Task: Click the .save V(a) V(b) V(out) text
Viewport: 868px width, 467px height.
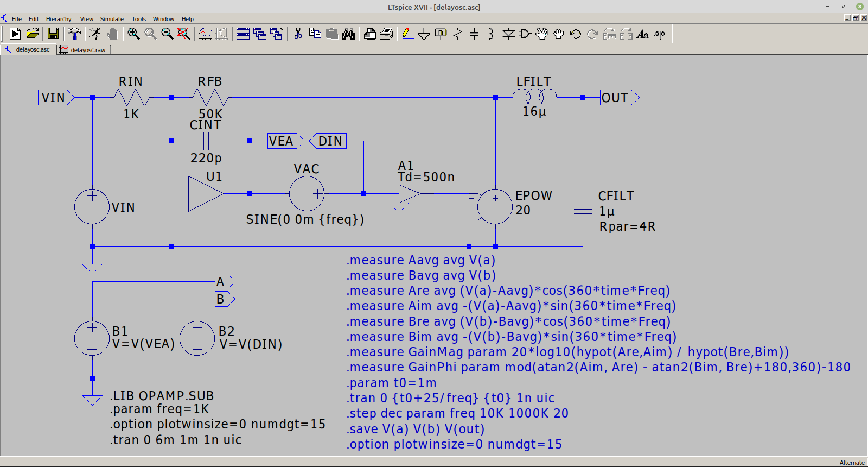Action: (416, 429)
